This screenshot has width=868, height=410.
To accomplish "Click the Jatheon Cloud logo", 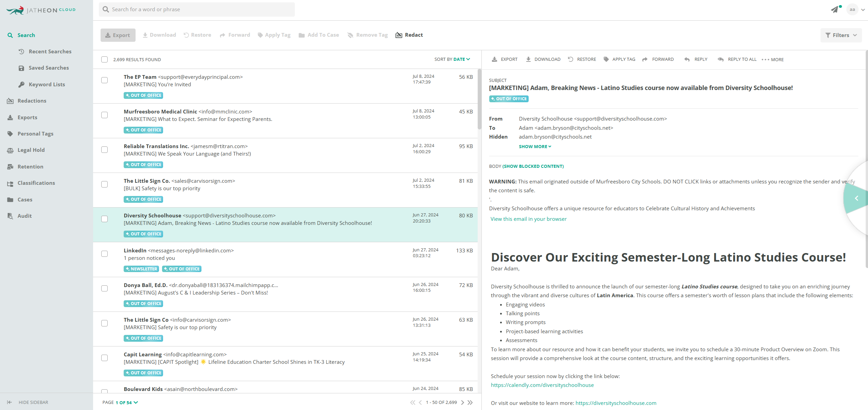I will [41, 10].
